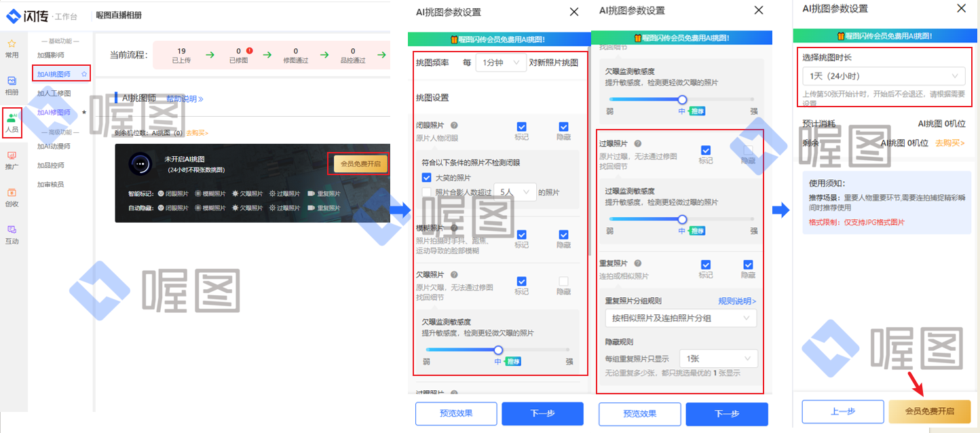Toggle 隐藏 checkbox for 重复照片
980x433 pixels.
pyautogui.click(x=748, y=265)
